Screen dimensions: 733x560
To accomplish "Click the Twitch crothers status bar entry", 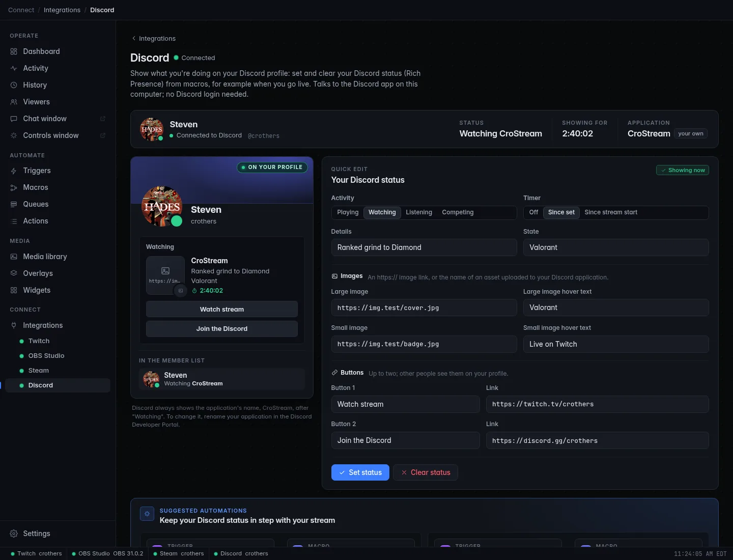I will tap(36, 553).
